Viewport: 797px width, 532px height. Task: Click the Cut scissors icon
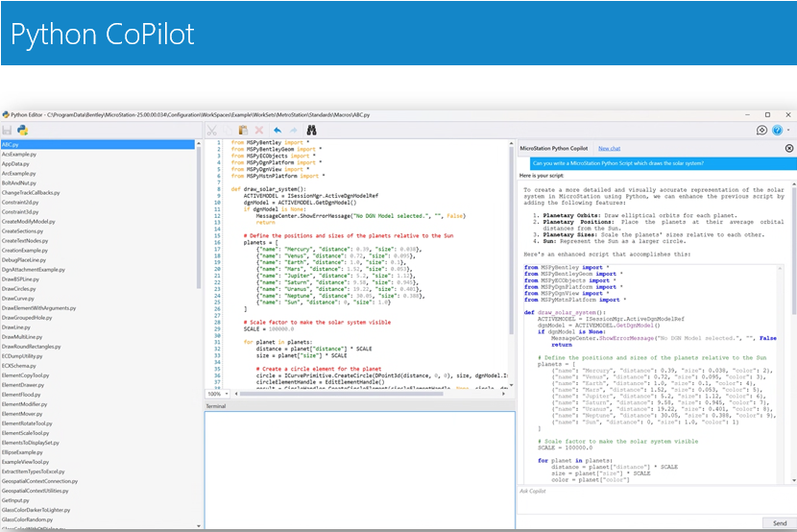point(212,130)
